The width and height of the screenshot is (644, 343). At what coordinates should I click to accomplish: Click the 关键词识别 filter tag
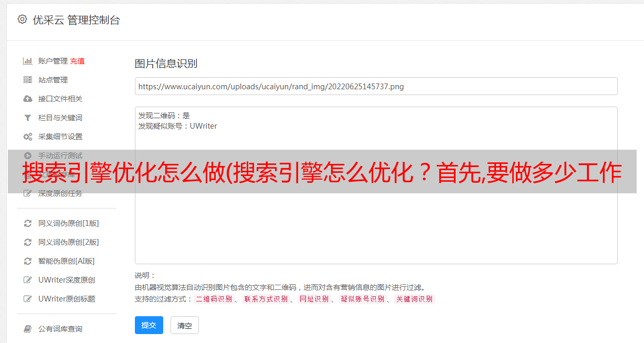click(415, 299)
